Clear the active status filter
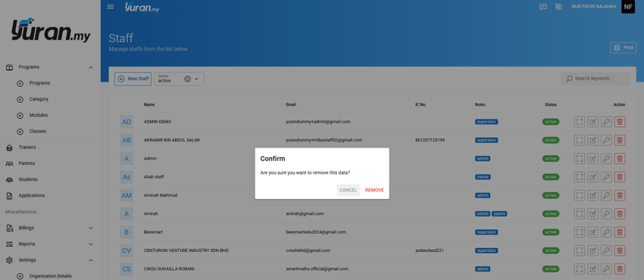Viewport: 644px width, 280px height. click(x=187, y=79)
